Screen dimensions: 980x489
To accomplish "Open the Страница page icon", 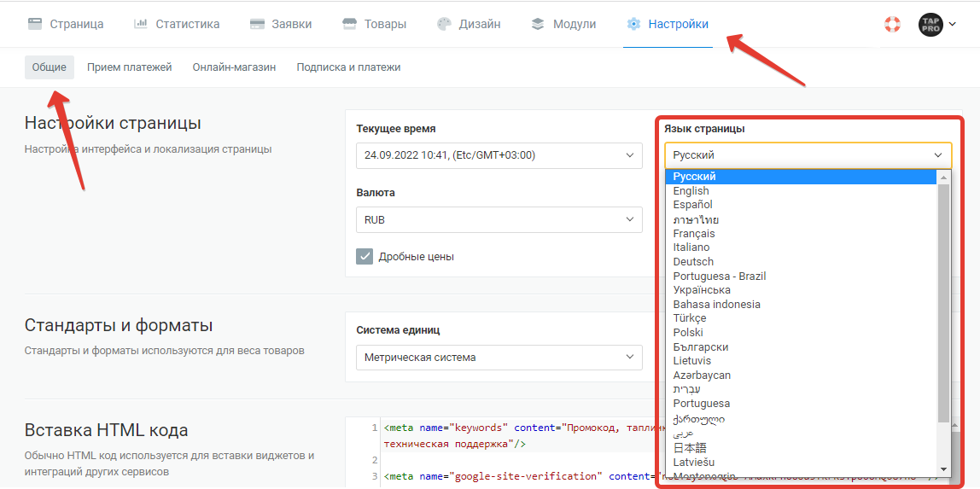I will click(35, 25).
